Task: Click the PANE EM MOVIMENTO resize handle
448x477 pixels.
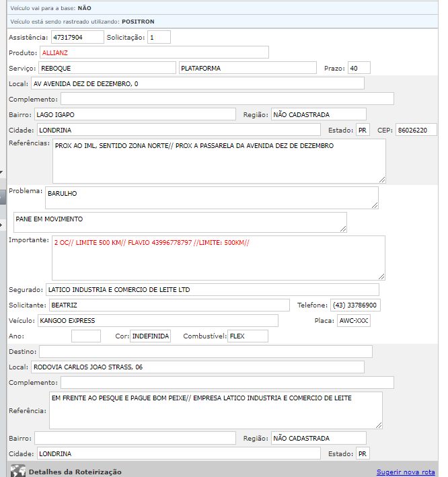Action: coord(342,228)
